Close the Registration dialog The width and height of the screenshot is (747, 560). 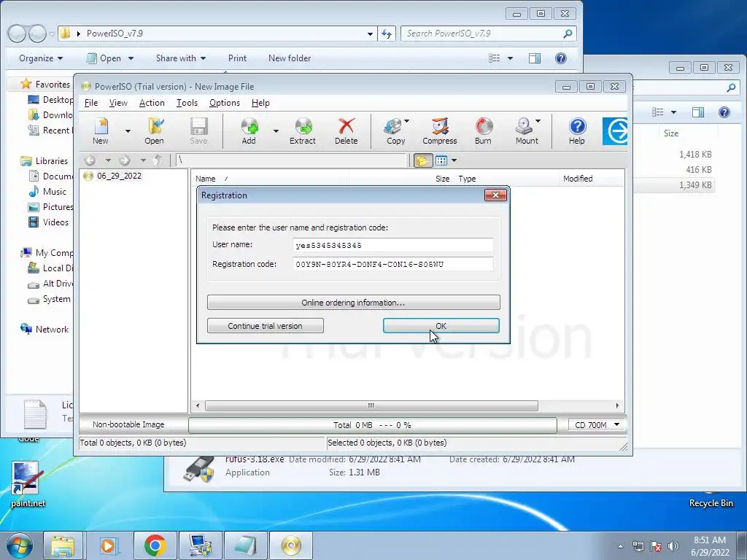(x=495, y=195)
